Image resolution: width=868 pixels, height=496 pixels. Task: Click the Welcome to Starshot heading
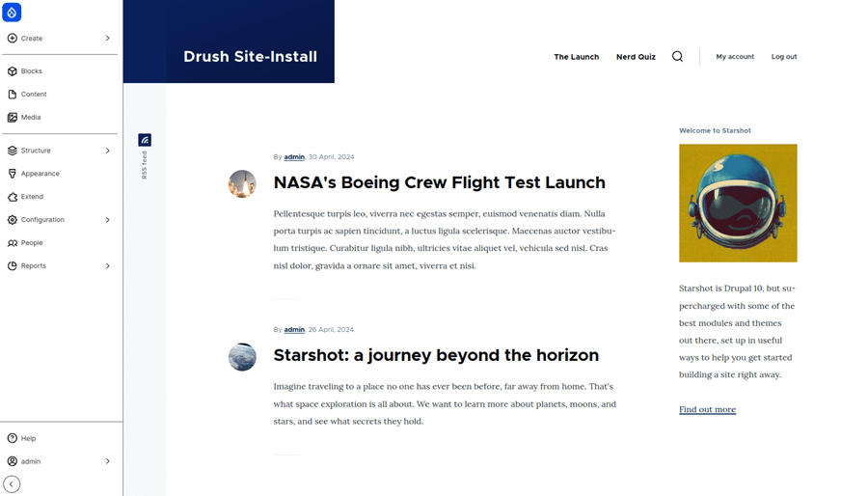point(716,130)
